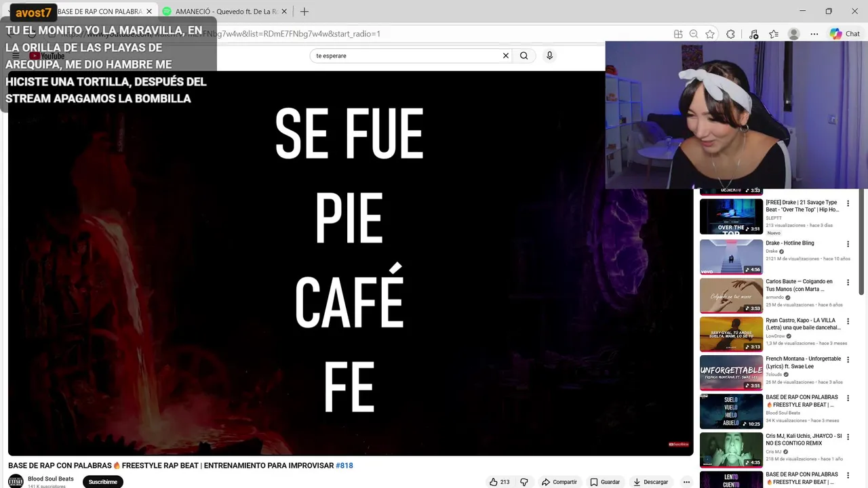Start voice search with the microphone icon
Screen dimensions: 868x488
549,56
